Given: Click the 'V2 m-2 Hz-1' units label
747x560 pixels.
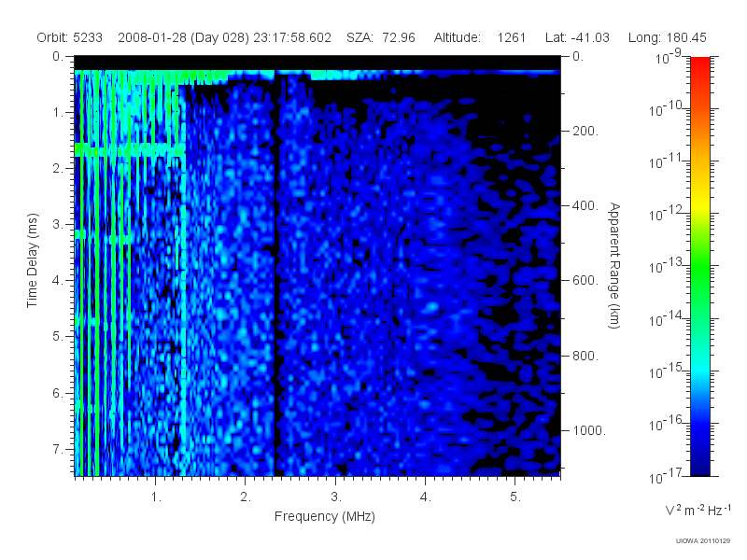Looking at the screenshot, I should pyautogui.click(x=698, y=510).
